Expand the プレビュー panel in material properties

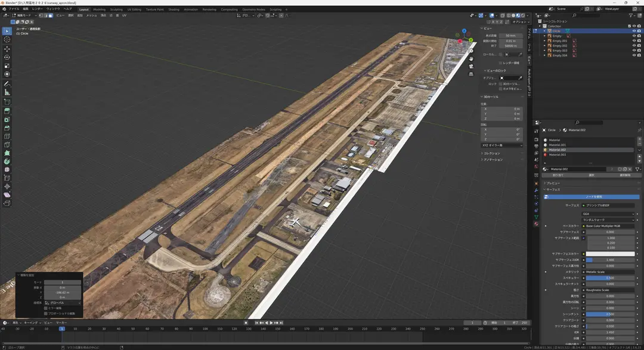pyautogui.click(x=553, y=183)
